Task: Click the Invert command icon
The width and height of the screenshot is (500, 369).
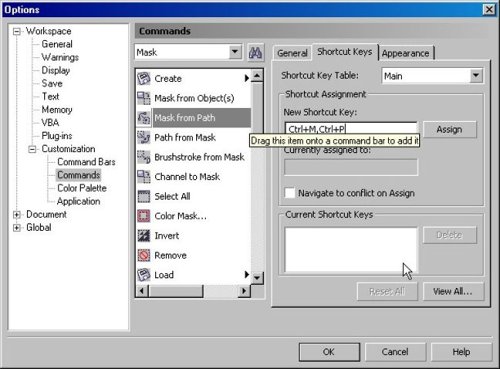Action: [144, 236]
